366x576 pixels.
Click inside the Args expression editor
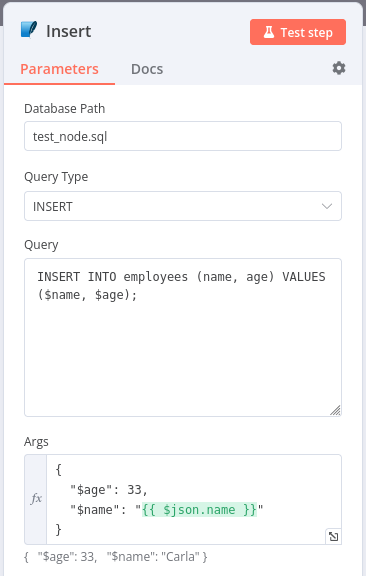(194, 499)
